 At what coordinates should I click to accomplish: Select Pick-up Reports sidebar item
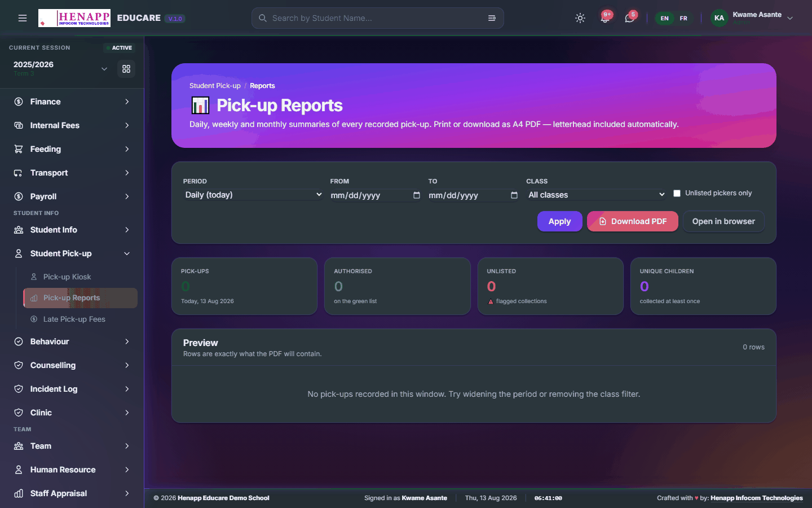pyautogui.click(x=80, y=298)
